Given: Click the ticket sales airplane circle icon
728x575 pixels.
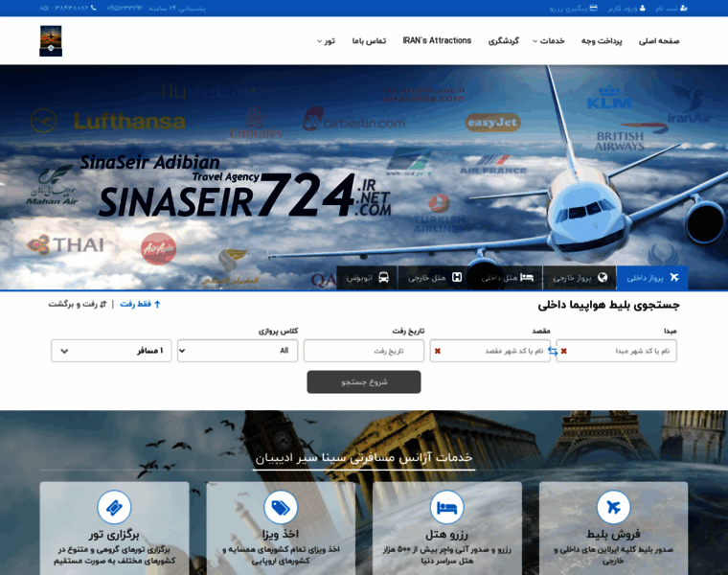Looking at the screenshot, I should coord(613,507).
